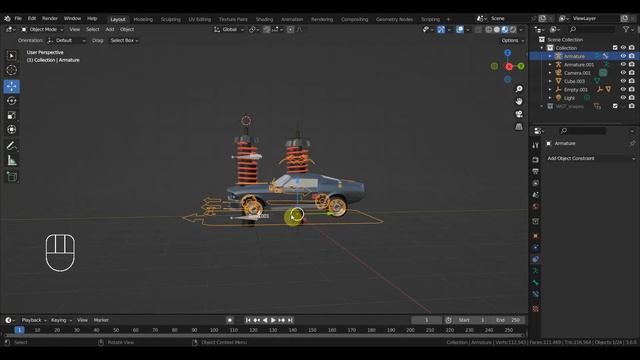Hide Armature.001 with eye icon
640x360 pixels.
pos(623,64)
